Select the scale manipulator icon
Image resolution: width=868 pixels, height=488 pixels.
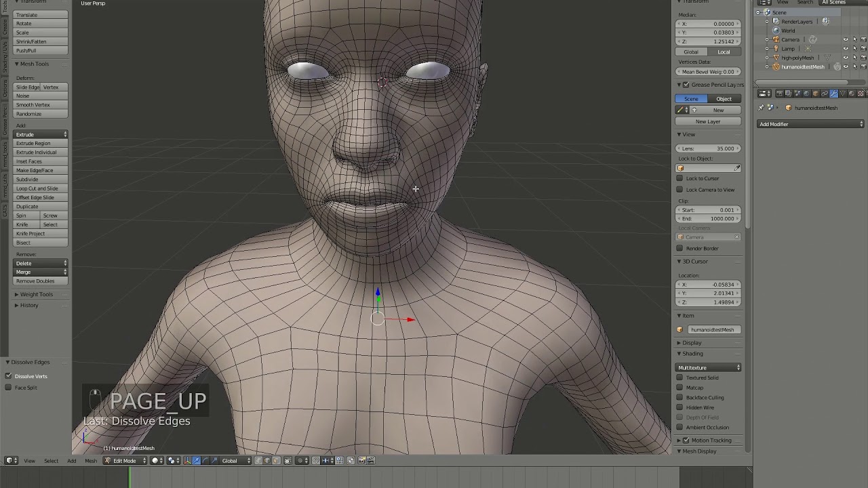pos(214,461)
